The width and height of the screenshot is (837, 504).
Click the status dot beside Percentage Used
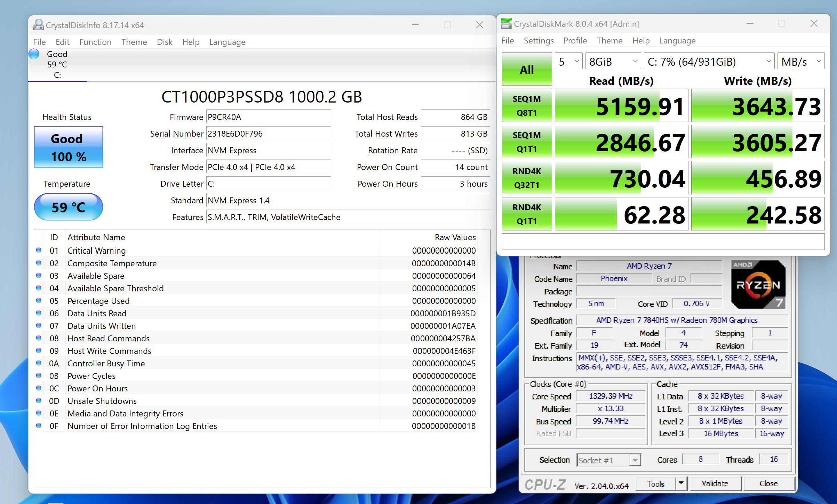(39, 301)
